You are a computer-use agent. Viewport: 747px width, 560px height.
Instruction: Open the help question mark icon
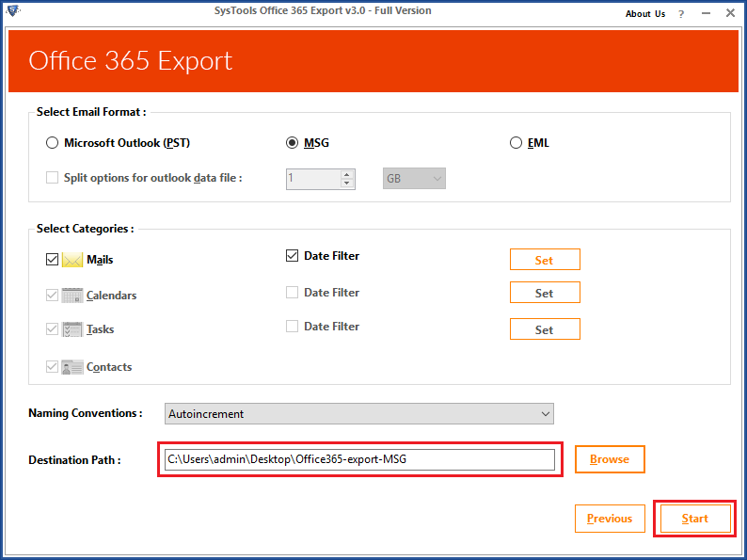(x=681, y=14)
